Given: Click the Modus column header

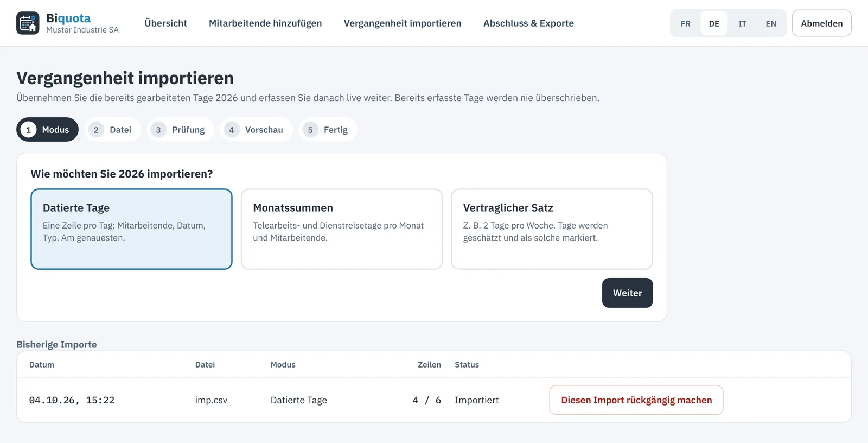Looking at the screenshot, I should (x=283, y=365).
